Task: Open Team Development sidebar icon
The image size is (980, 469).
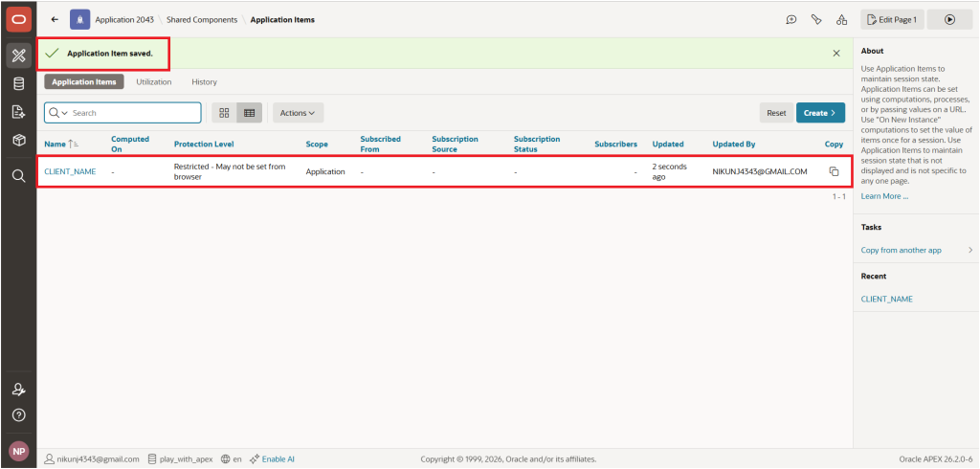Action: (18, 112)
